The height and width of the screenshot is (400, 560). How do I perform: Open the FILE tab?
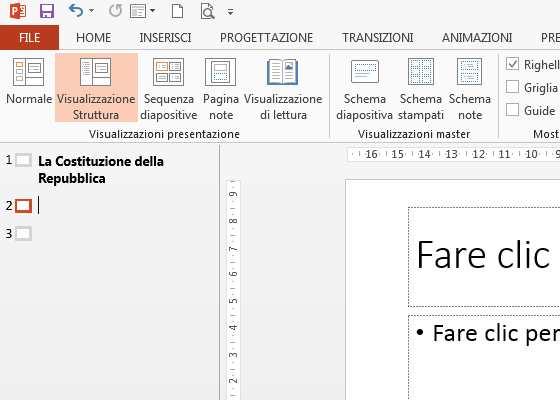[x=30, y=38]
